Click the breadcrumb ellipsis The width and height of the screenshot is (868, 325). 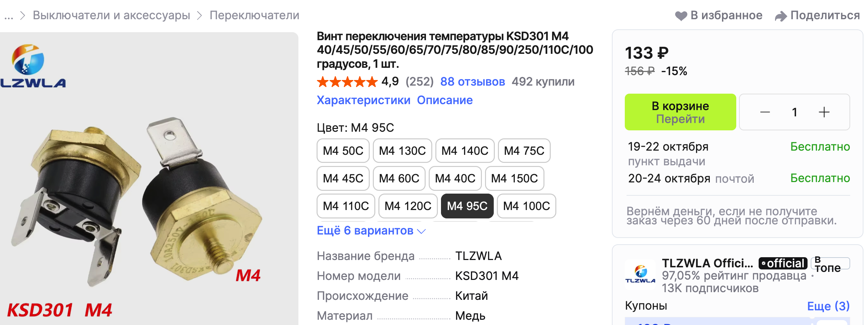point(9,16)
